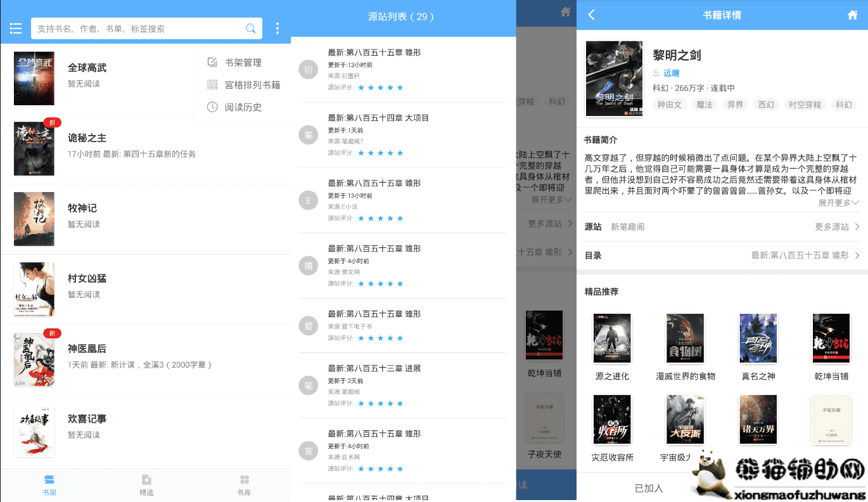This screenshot has width=868, height=502.
Task: Tap the back arrow in 书籍详情
Action: (592, 15)
